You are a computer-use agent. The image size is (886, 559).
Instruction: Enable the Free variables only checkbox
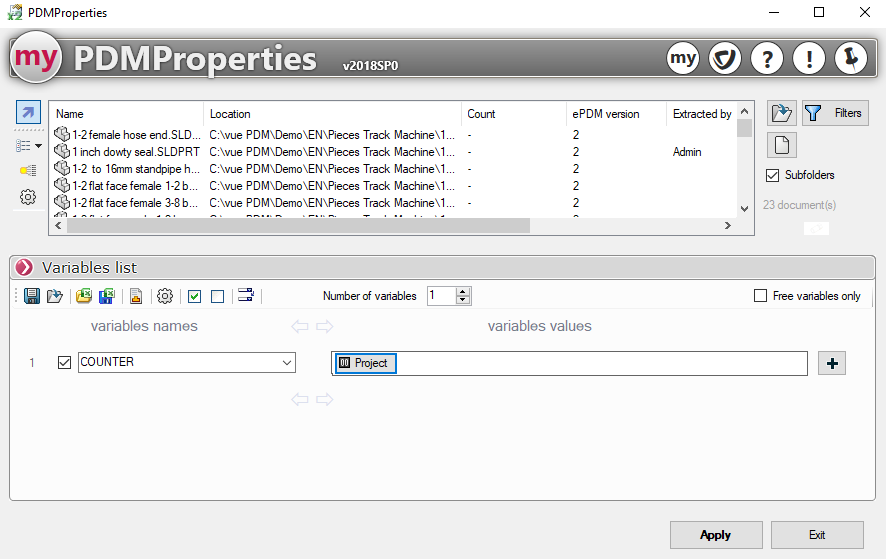coord(760,296)
